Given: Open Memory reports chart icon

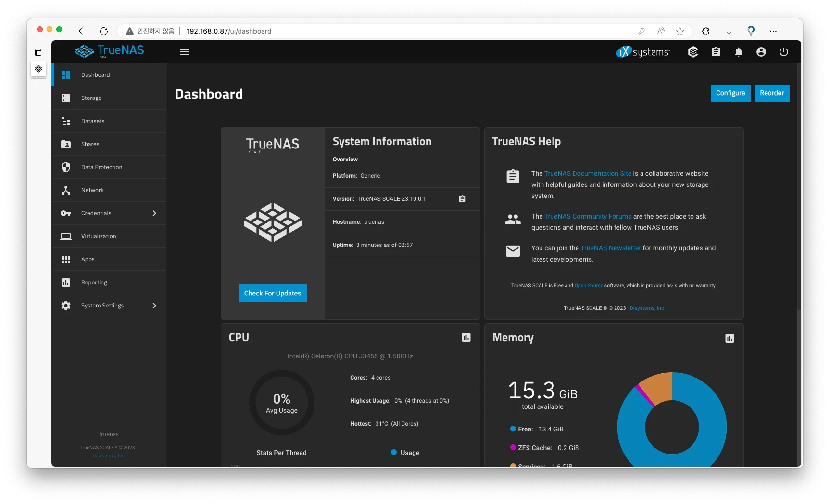Looking at the screenshot, I should (x=729, y=338).
